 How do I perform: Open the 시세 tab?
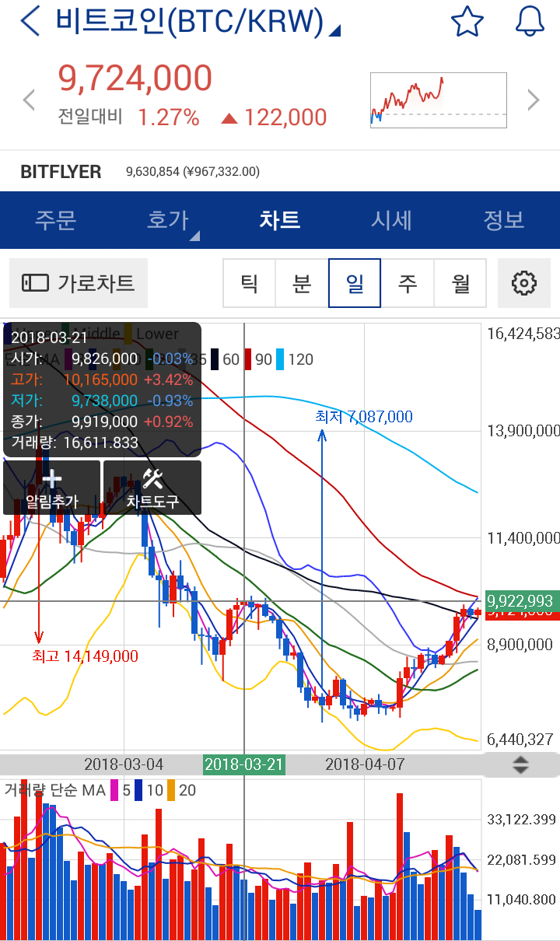392,220
